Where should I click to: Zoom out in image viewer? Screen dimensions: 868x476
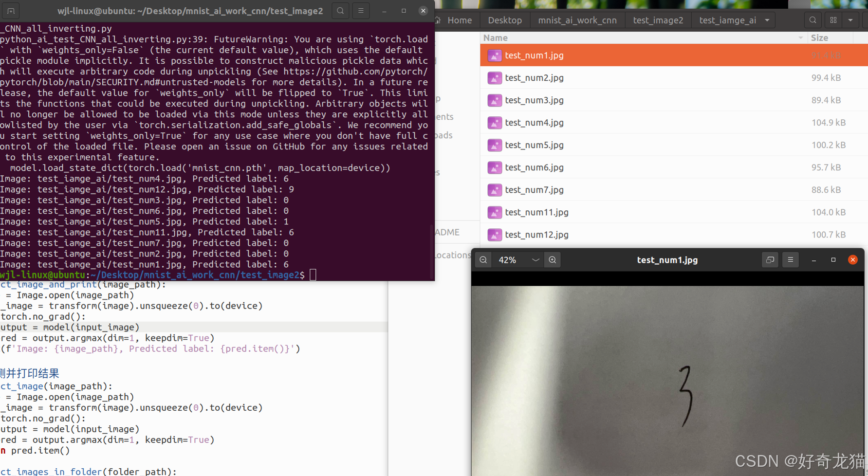point(483,260)
